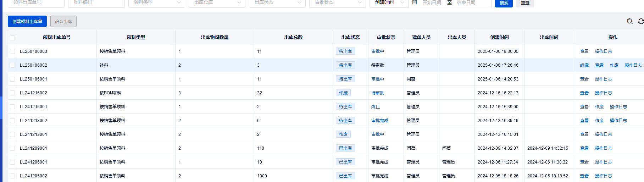Click 作废 on row LL241216001
This screenshot has width=644, height=182.
point(599,107)
